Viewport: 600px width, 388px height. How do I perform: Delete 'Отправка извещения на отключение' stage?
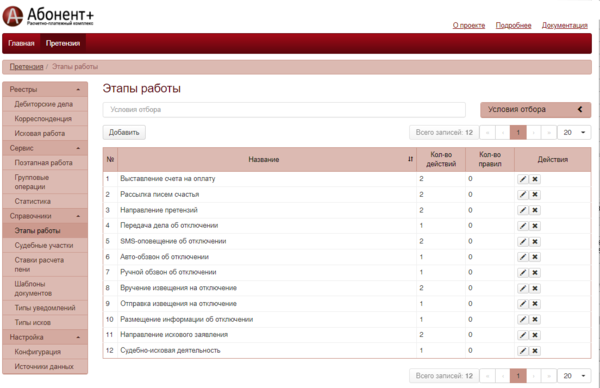coord(535,304)
